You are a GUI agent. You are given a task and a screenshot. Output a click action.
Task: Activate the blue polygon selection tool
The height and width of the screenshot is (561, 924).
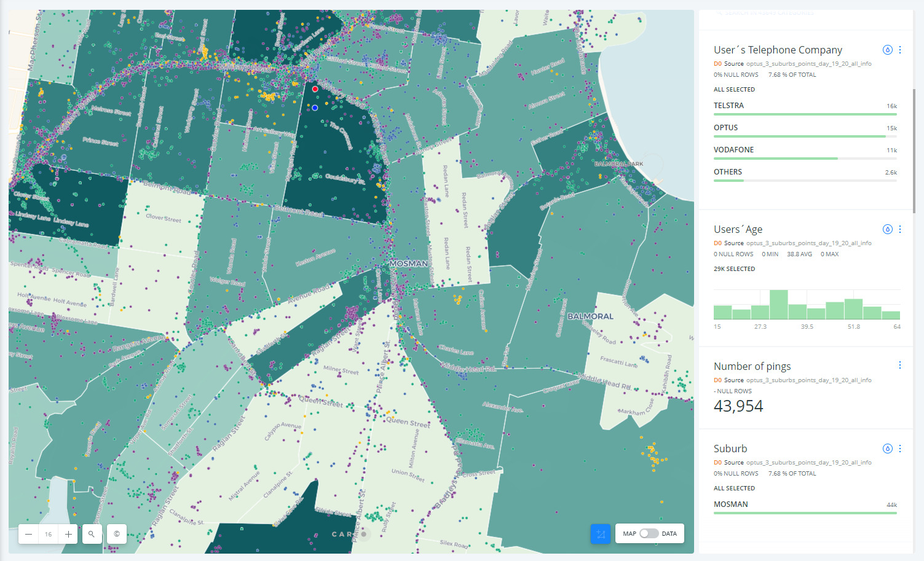(x=601, y=533)
